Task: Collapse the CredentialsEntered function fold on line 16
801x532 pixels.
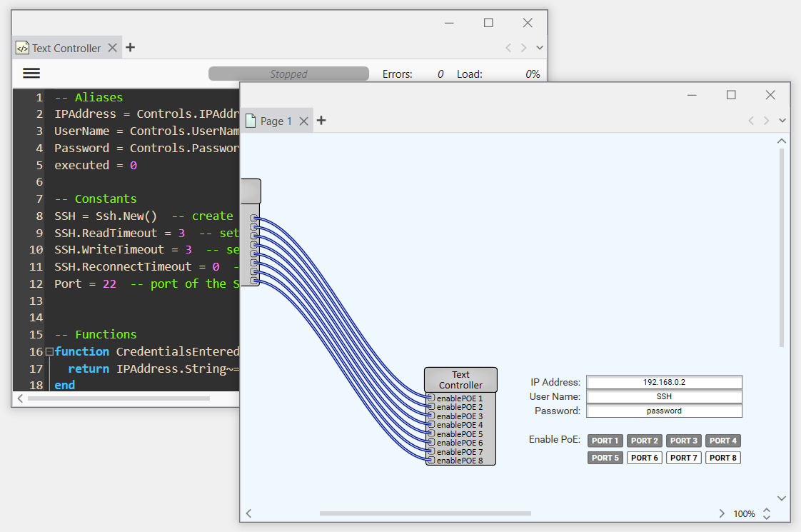Action: click(x=49, y=351)
